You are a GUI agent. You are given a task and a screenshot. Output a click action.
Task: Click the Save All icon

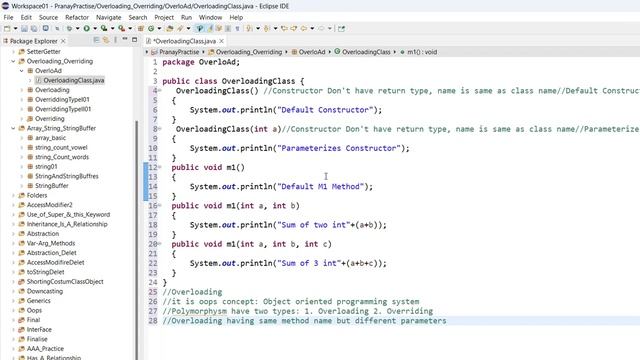click(33, 29)
